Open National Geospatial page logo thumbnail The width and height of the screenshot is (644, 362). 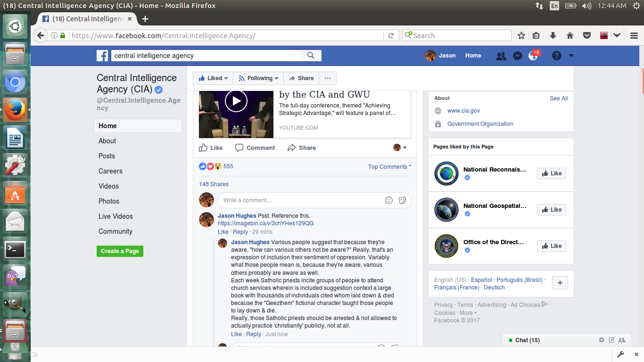446,210
